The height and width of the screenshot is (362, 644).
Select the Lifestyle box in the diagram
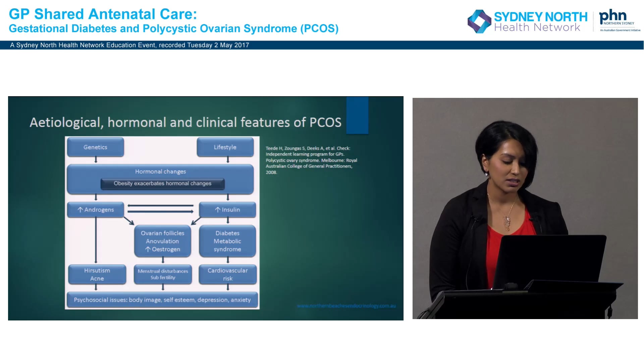point(225,147)
